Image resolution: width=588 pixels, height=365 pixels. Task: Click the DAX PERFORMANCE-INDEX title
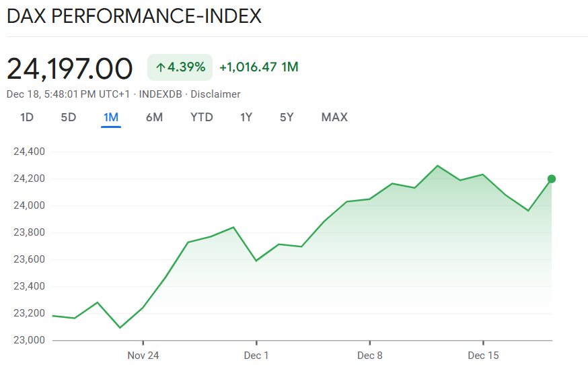pos(134,16)
